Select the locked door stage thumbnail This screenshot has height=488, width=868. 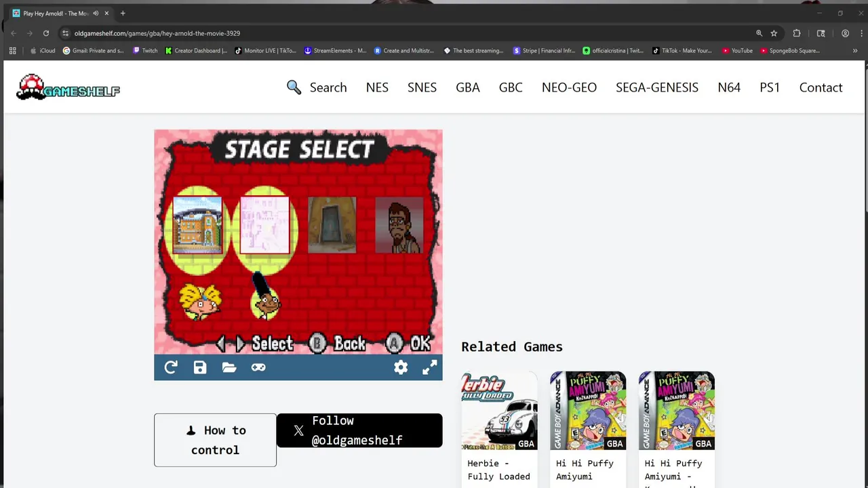(x=332, y=225)
